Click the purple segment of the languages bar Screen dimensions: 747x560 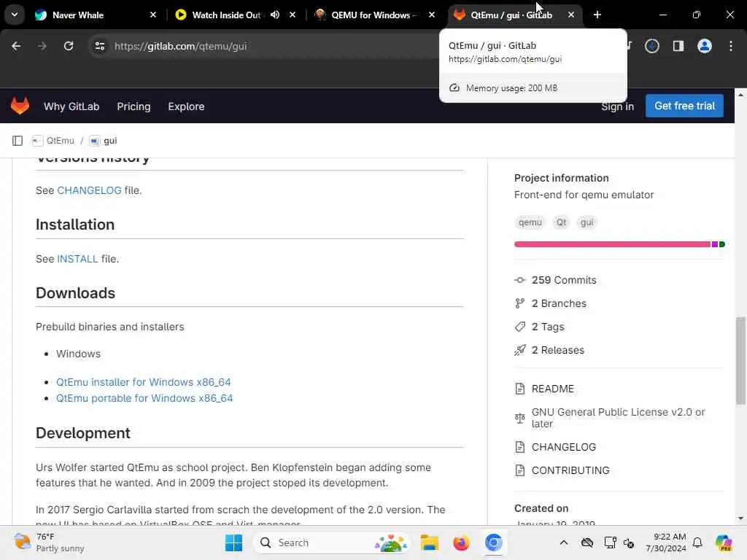pos(715,244)
